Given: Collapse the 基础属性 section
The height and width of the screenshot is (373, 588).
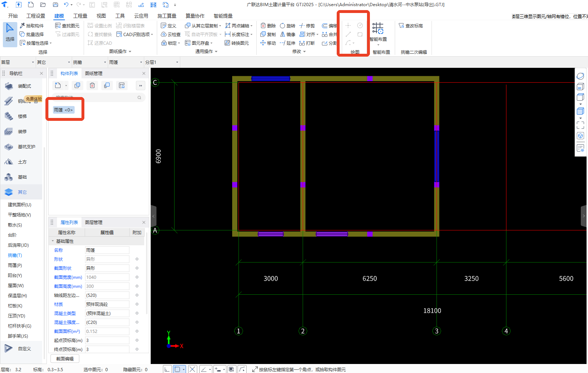Looking at the screenshot, I should 53,241.
